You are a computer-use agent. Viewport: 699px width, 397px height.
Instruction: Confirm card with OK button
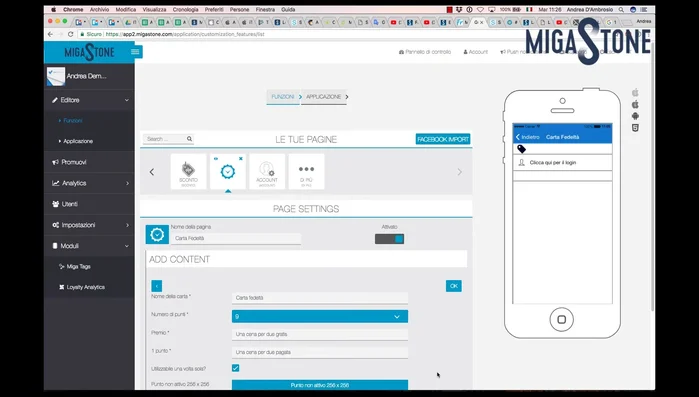pos(453,286)
